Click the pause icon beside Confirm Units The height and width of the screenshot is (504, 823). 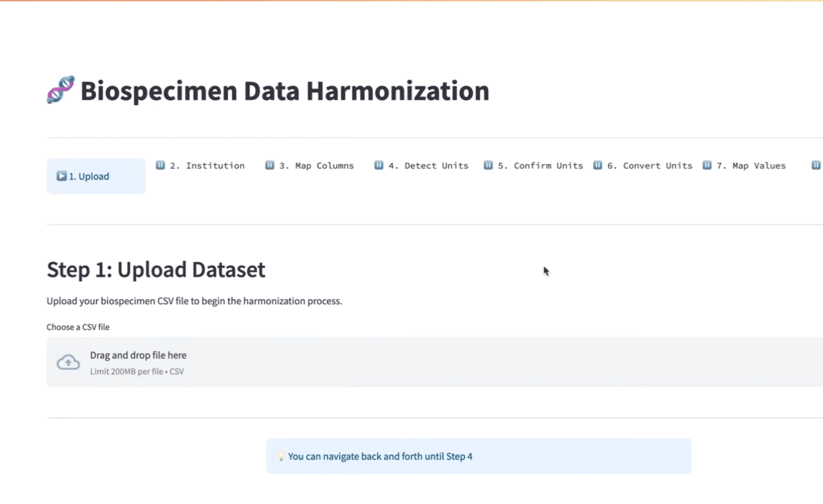488,165
